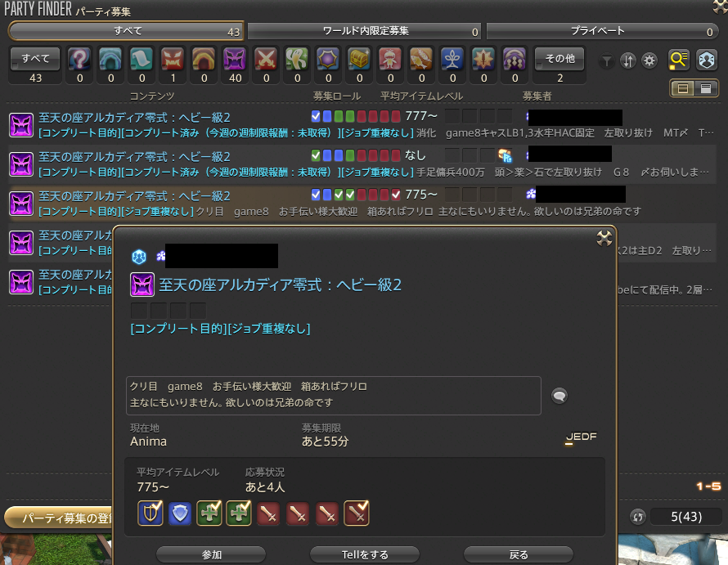Select the first green healer slot
Viewport: 728px width, 565px height.
tap(209, 513)
